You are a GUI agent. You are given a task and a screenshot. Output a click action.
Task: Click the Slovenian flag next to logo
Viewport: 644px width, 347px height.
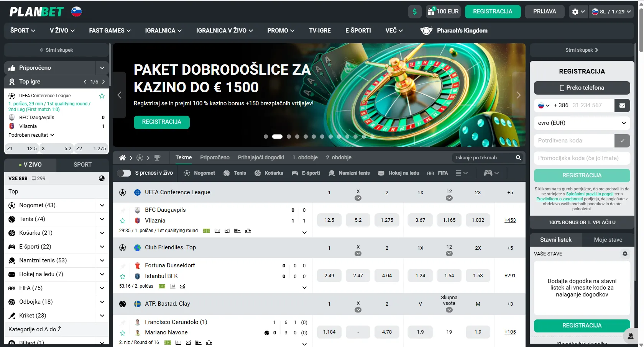click(x=77, y=11)
